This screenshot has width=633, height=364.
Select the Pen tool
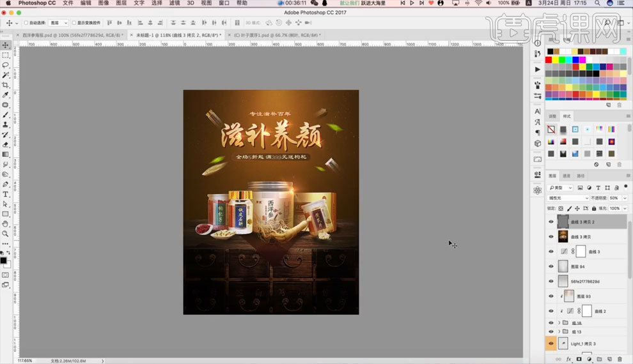pos(6,184)
